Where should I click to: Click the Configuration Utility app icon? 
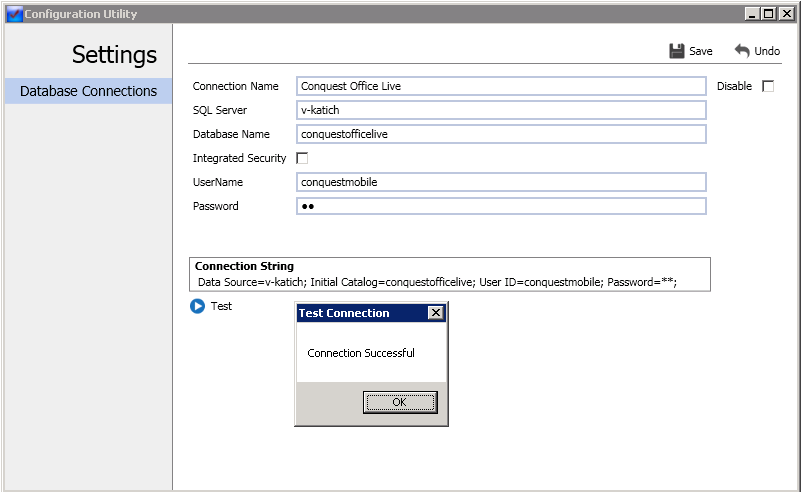(x=14, y=14)
